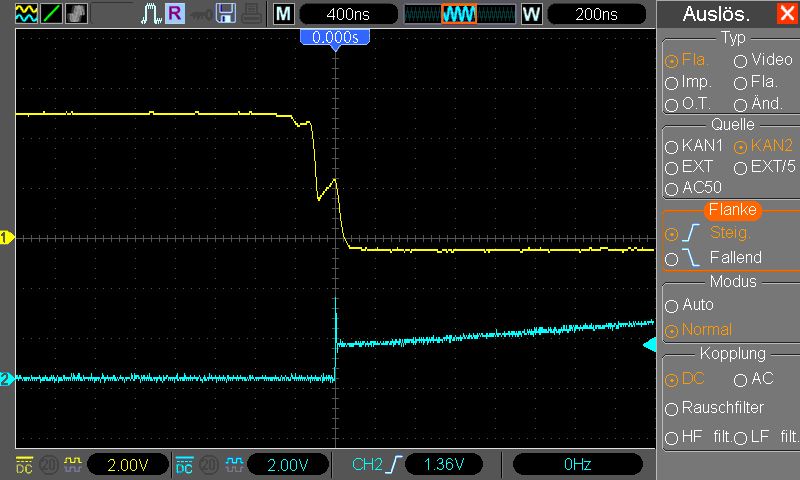
Task: Click the Flanke section tab
Action: (x=732, y=210)
